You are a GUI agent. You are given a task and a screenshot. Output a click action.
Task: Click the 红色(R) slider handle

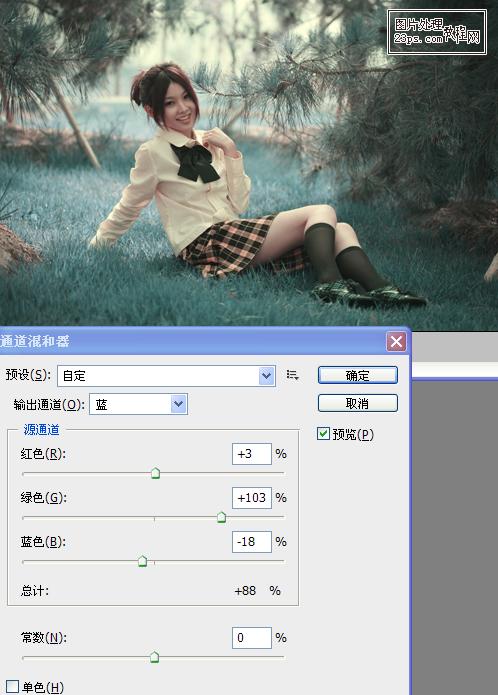pyautogui.click(x=155, y=473)
